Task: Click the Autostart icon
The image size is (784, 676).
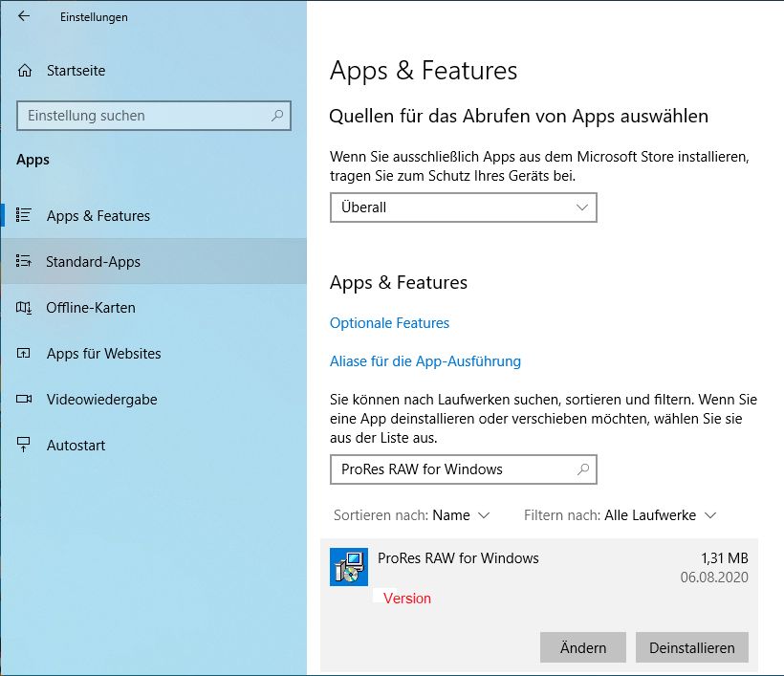Action: click(x=25, y=445)
